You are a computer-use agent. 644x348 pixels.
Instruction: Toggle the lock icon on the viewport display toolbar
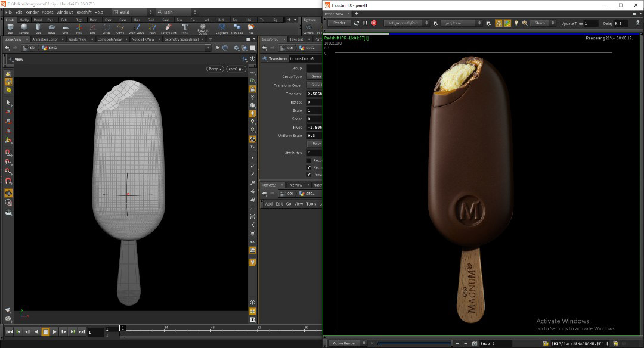[253, 89]
